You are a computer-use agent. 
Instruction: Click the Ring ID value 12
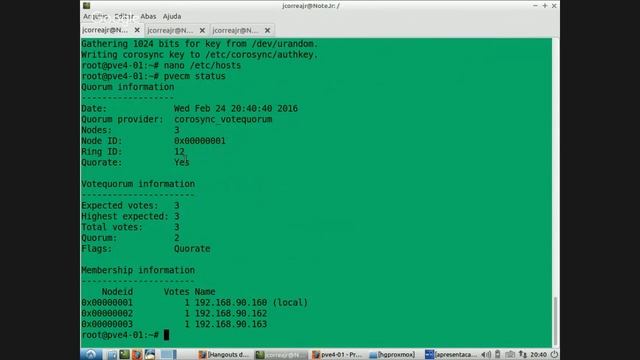179,151
